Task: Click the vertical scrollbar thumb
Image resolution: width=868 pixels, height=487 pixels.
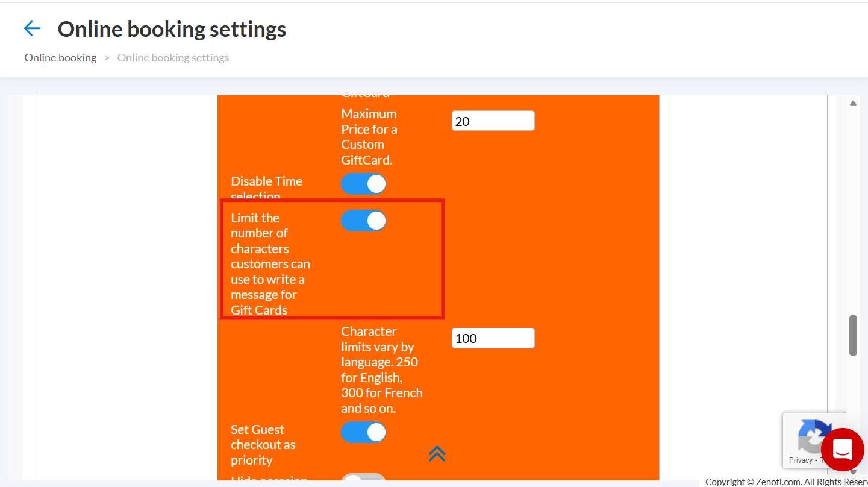Action: [853, 335]
